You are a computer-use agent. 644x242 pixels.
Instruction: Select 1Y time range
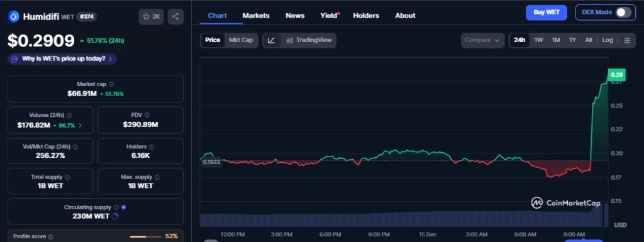pyautogui.click(x=572, y=40)
